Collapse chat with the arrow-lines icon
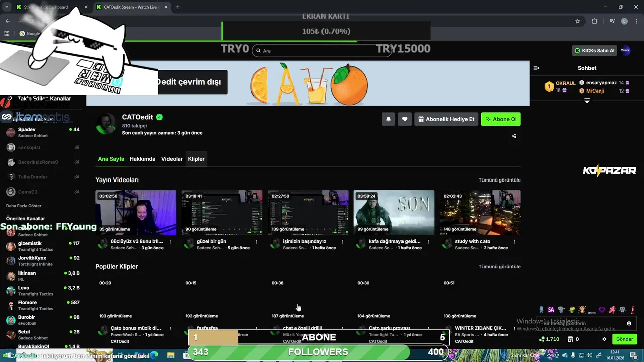Image resolution: width=644 pixels, height=362 pixels. point(536,68)
